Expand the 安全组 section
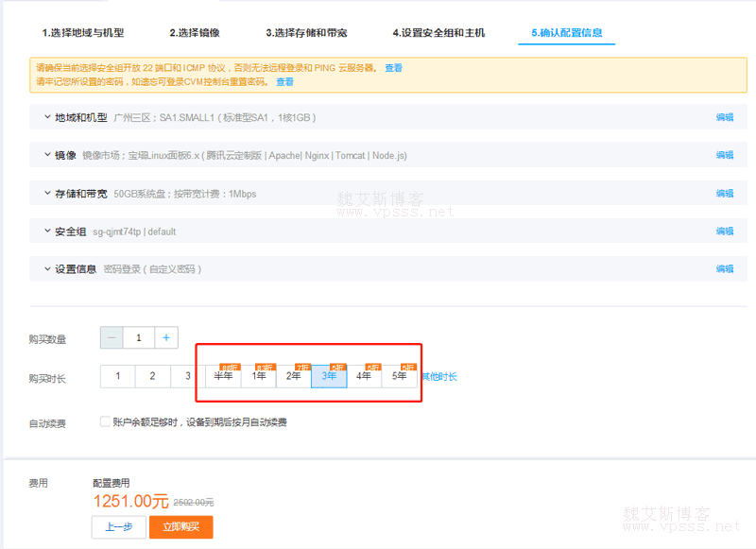The image size is (756, 549). pyautogui.click(x=47, y=231)
